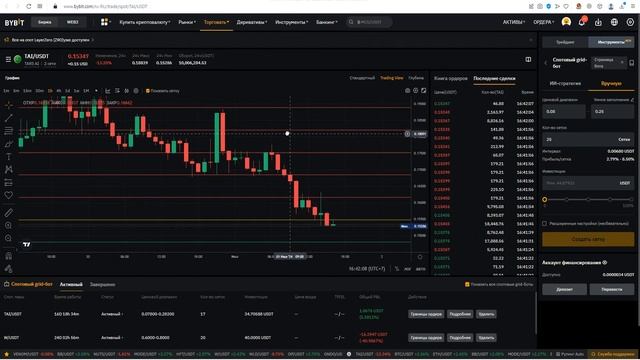Viewport: 640px width, 360px height.
Task: Enable advanced settings checkbox
Action: 544,223
